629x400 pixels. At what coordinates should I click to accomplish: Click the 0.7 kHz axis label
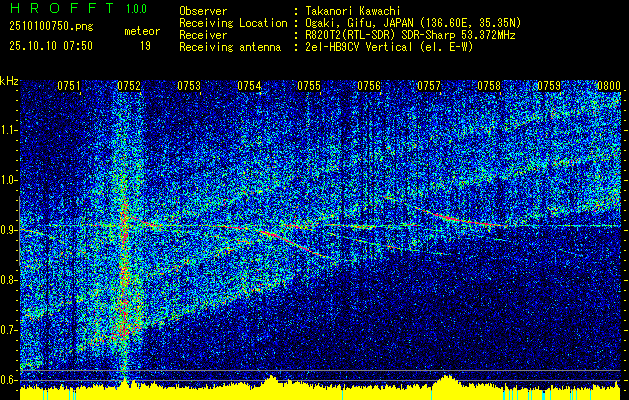pos(7,330)
